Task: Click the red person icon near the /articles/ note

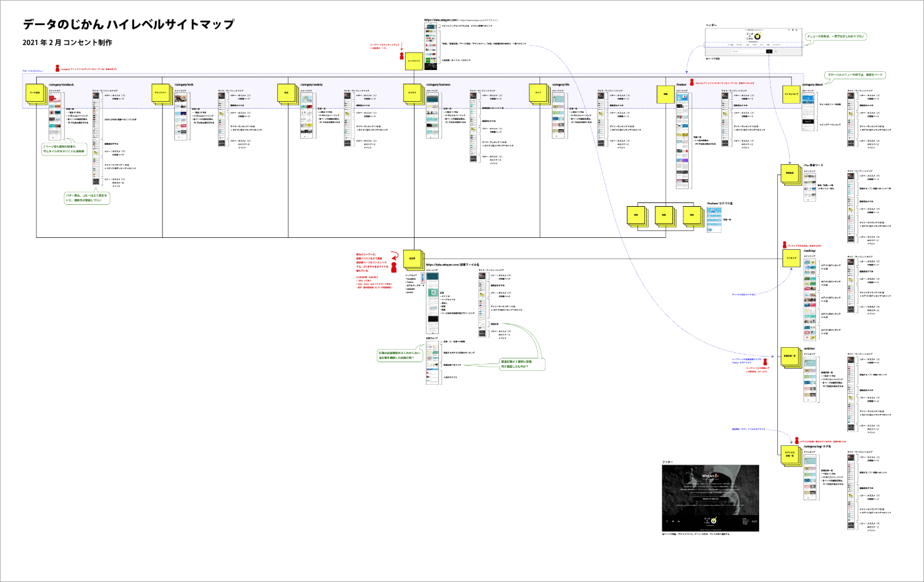Action: point(765,362)
